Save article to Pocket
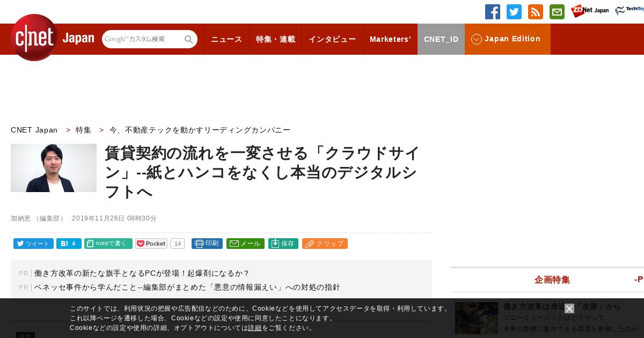This screenshot has width=644, height=338. pyautogui.click(x=151, y=244)
